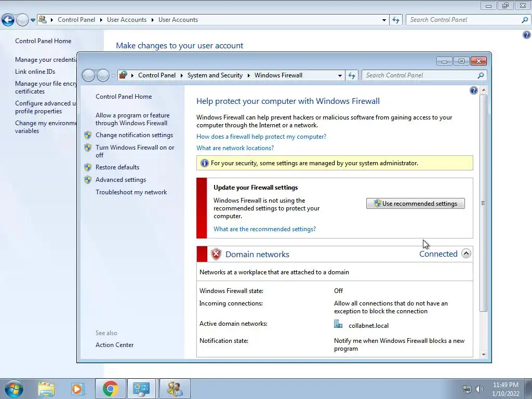Open Advanced settings link

point(121,180)
